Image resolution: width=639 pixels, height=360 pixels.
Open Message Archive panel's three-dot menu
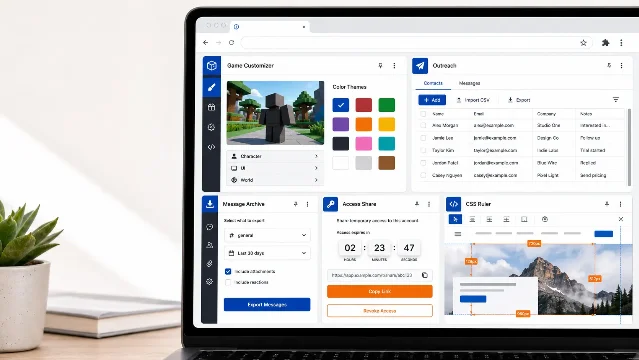(x=308, y=204)
